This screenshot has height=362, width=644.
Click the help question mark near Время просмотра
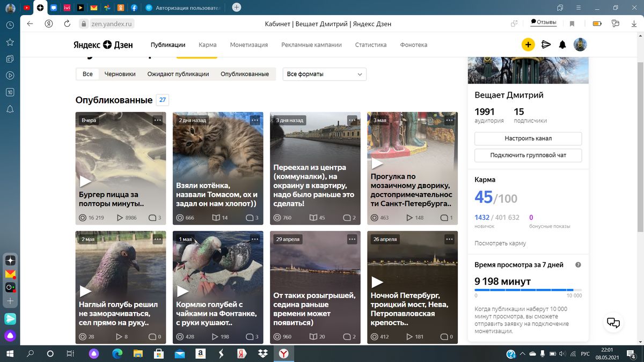click(x=578, y=265)
